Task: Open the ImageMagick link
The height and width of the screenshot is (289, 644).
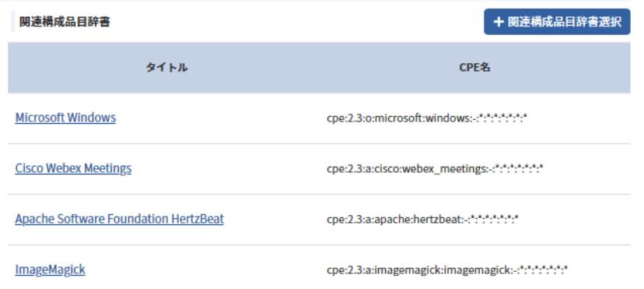Action: (50, 270)
